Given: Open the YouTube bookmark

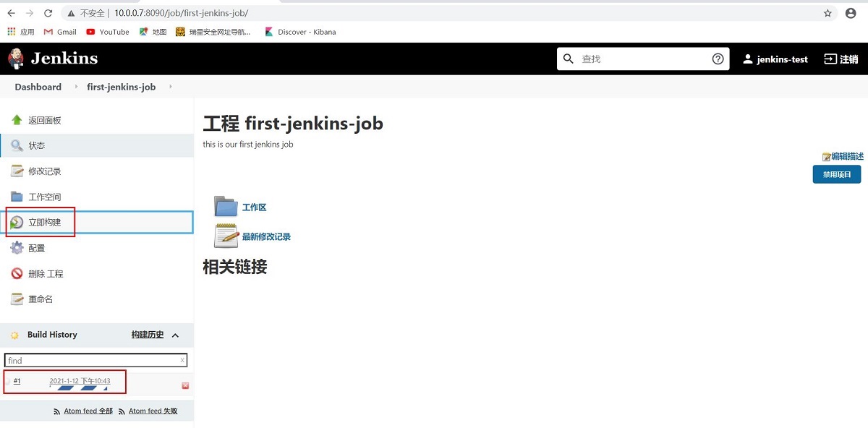Looking at the screenshot, I should [108, 32].
